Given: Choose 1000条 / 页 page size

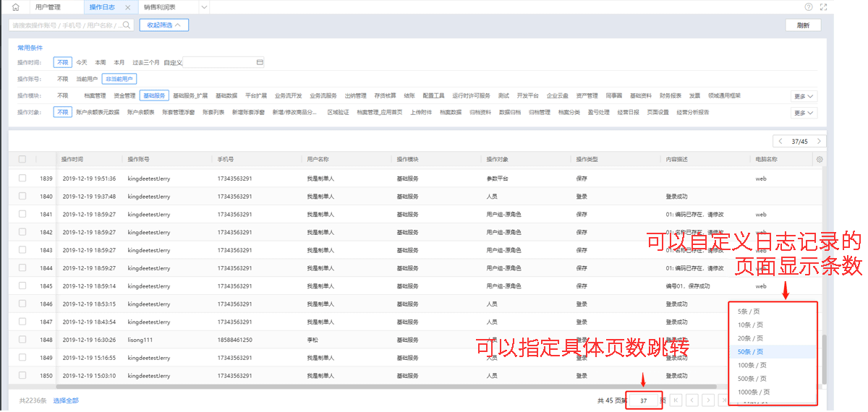Looking at the screenshot, I should pos(773,392).
